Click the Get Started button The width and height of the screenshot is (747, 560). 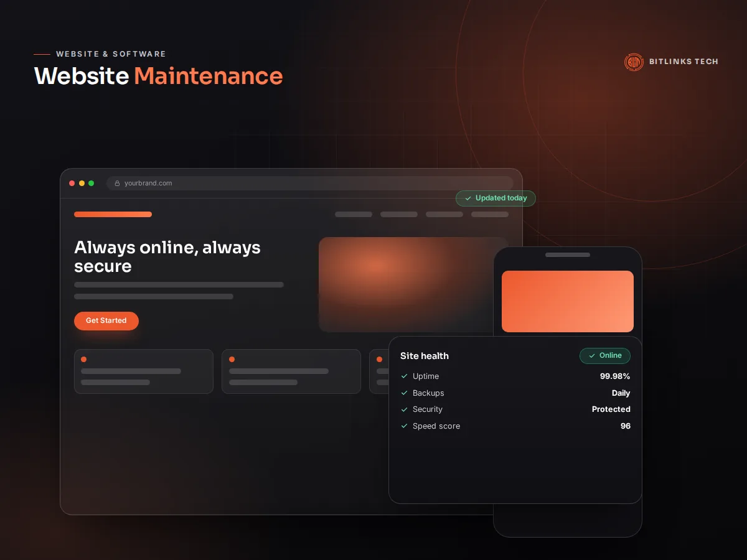coord(106,321)
